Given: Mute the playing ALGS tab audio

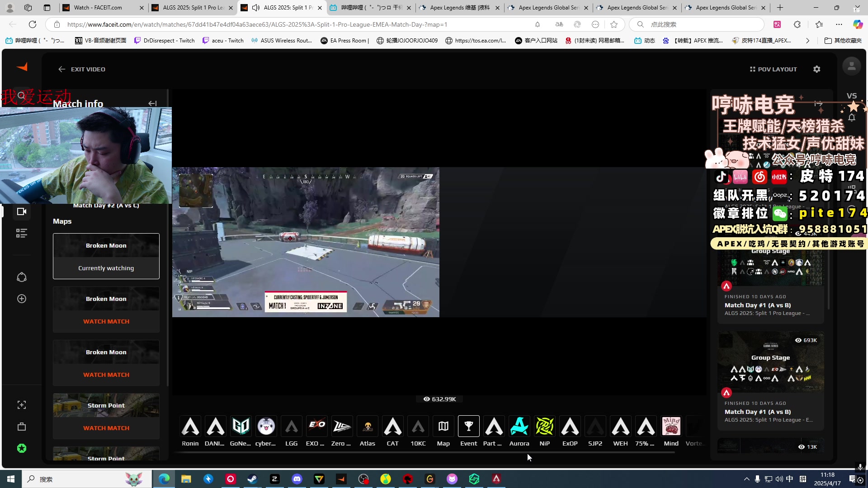Looking at the screenshot, I should click(x=256, y=8).
